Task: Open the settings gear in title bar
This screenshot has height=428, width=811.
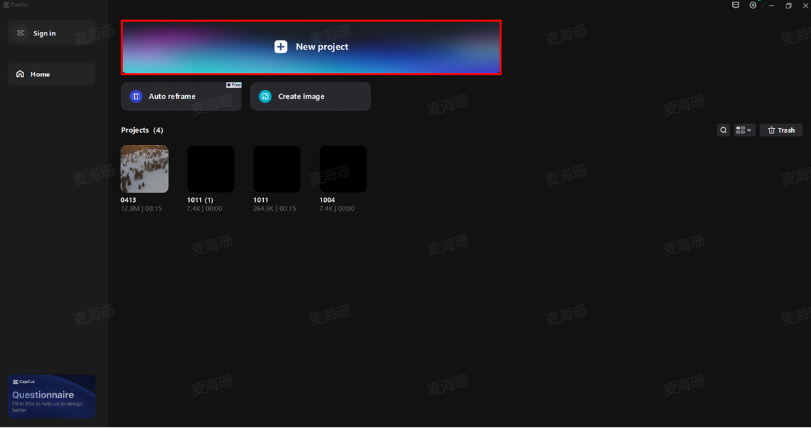Action: (753, 5)
